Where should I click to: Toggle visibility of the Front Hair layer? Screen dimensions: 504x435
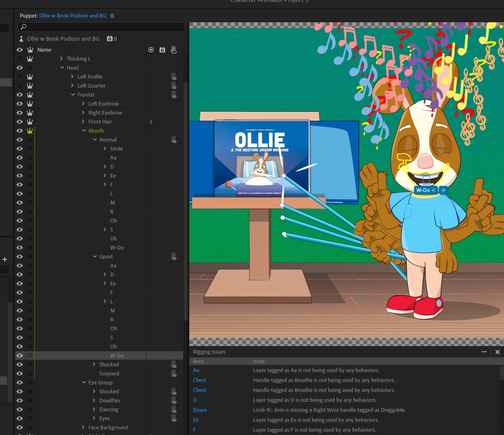(20, 122)
